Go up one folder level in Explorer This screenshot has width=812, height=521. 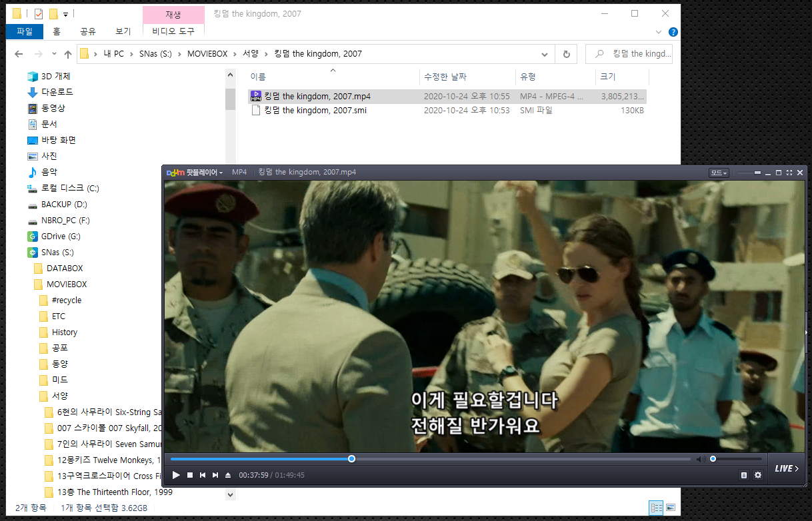coord(67,54)
